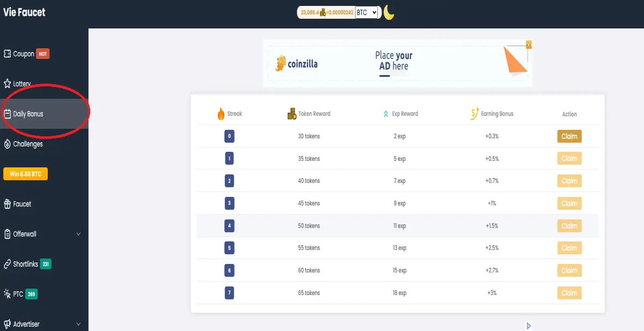
Task: Select Daily Bonus in the sidebar
Action: 44,114
